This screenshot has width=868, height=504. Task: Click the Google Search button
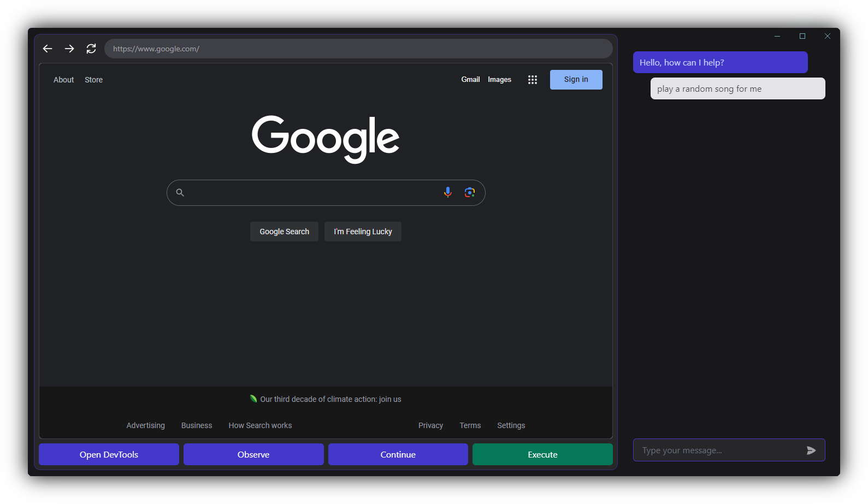pos(284,232)
